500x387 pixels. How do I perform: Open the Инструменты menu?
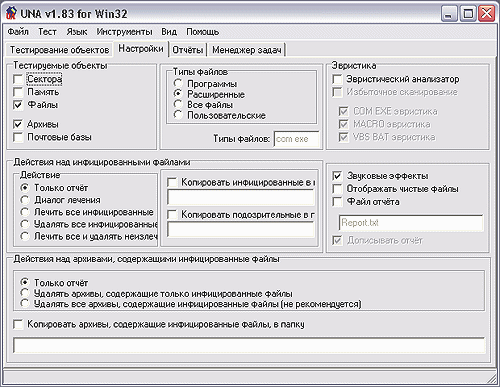coord(124,32)
